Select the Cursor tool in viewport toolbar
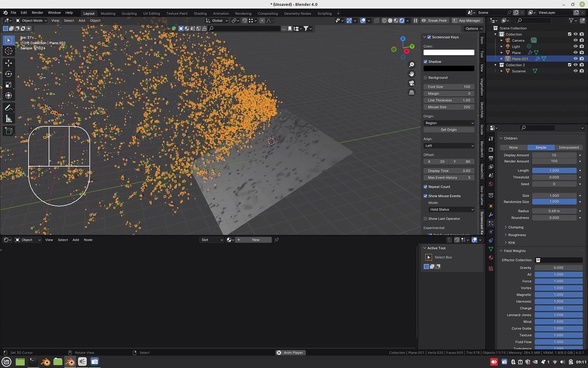The width and height of the screenshot is (588, 368). tap(9, 51)
